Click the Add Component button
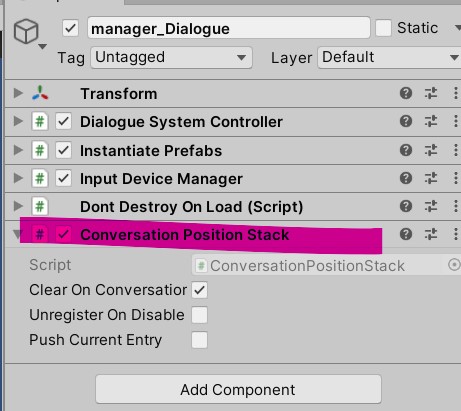The height and width of the screenshot is (411, 461). click(238, 389)
